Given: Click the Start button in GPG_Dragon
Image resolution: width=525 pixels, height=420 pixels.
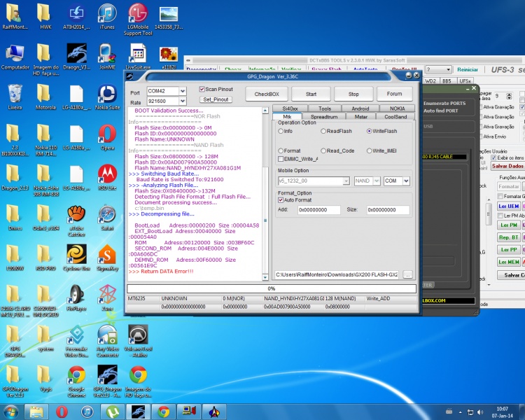Looking at the screenshot, I should (311, 94).
